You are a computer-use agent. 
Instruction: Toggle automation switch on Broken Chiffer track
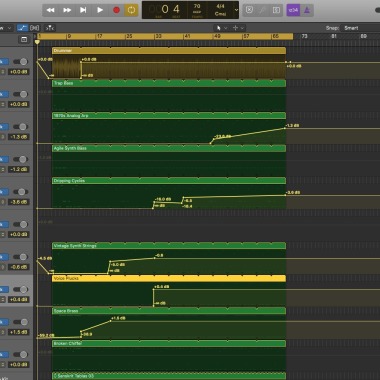(x=20, y=354)
